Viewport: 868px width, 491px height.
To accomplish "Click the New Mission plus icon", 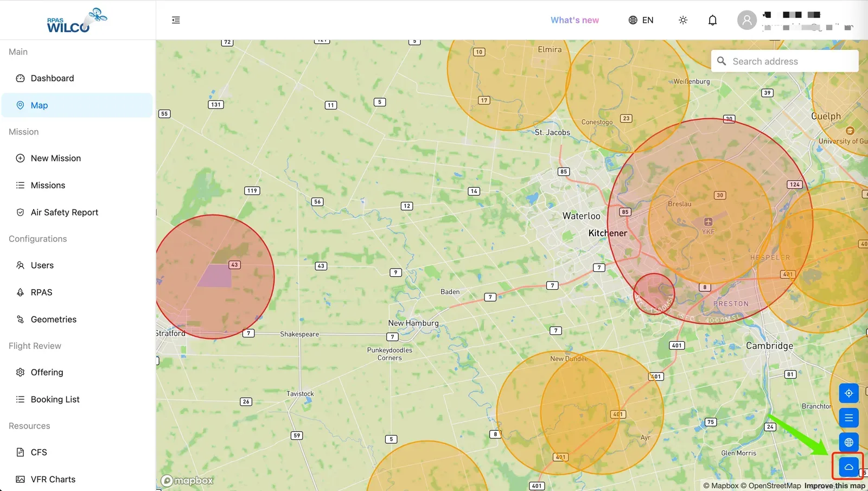I will [x=20, y=158].
